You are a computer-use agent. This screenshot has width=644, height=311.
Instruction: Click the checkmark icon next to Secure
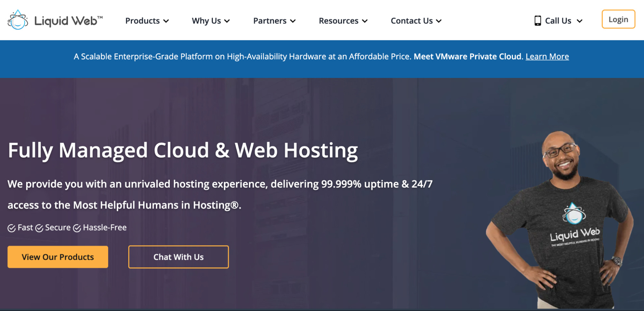point(39,228)
